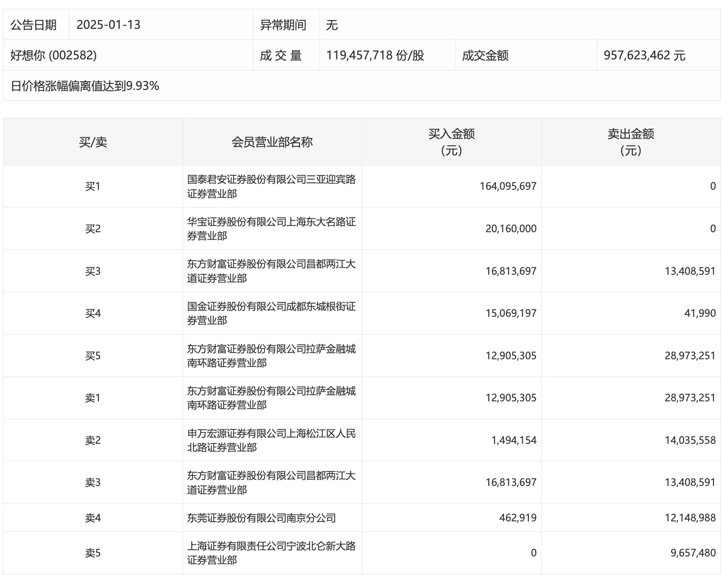Select 东方财富昌都两江大道 name in 买3 row

point(271,271)
